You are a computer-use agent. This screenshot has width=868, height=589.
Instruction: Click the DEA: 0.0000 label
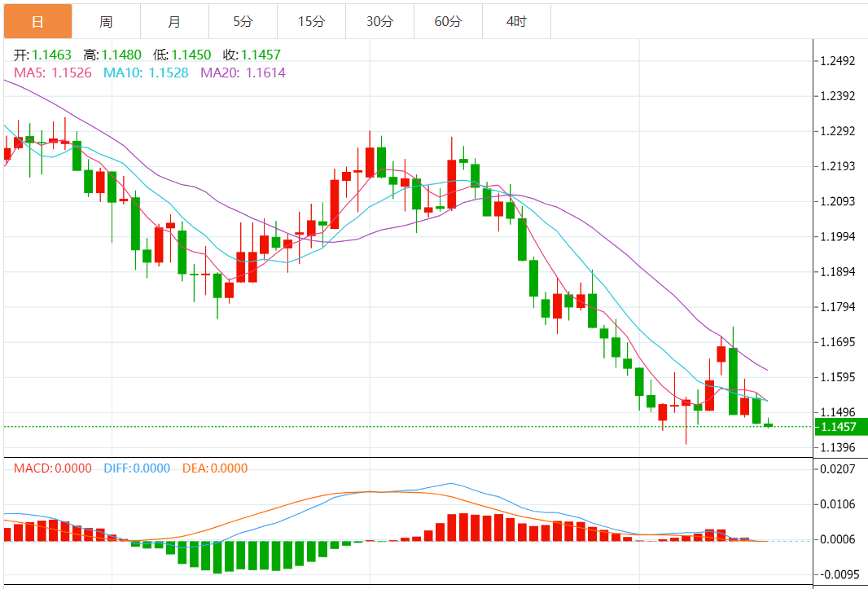(215, 468)
